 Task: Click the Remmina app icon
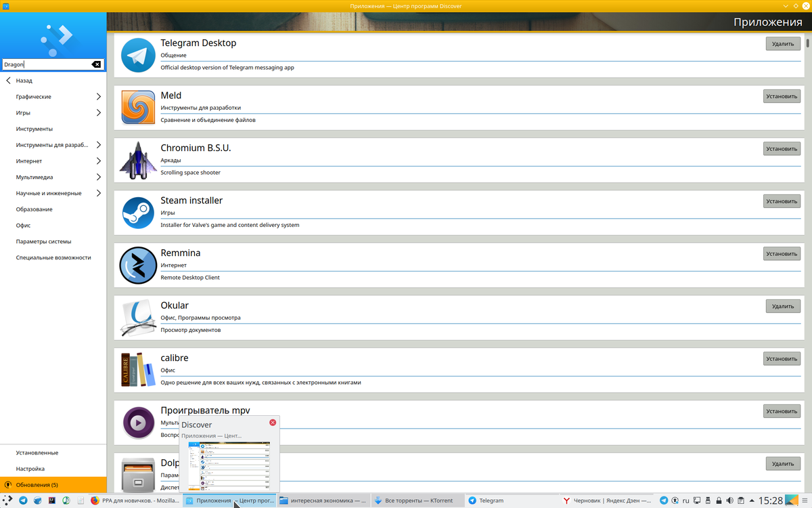click(138, 266)
